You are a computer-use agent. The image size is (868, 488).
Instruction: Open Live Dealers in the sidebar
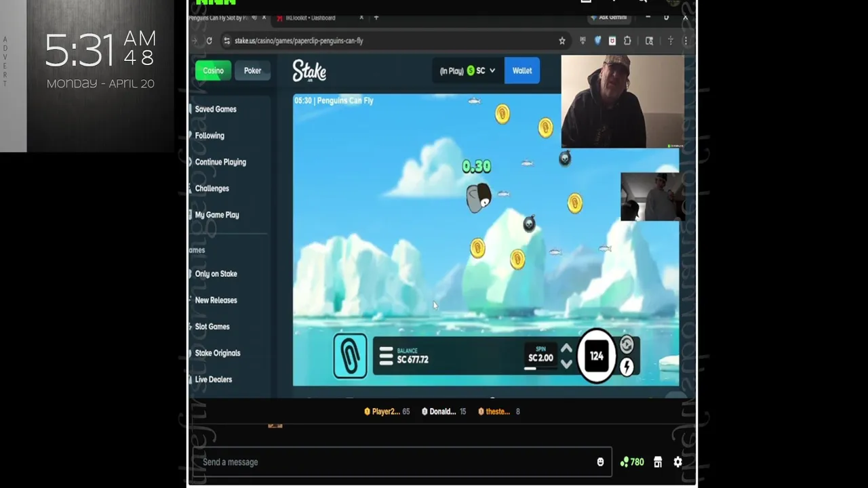(x=214, y=380)
